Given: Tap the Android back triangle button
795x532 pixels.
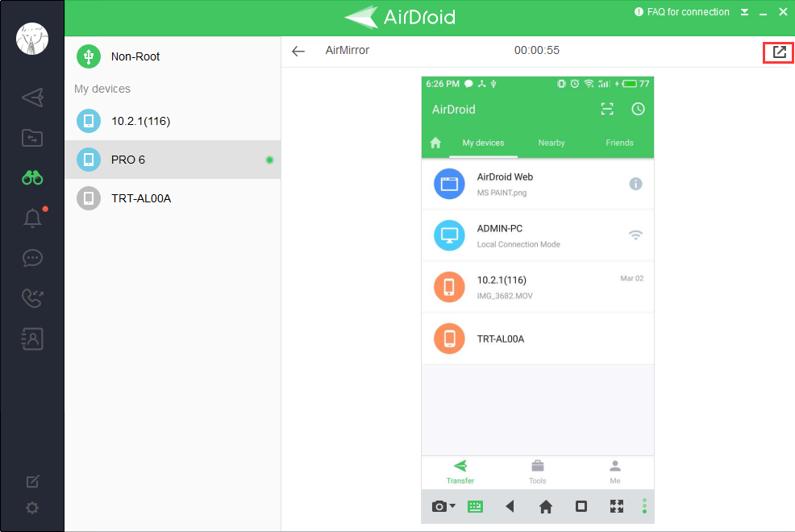Looking at the screenshot, I should [510, 506].
